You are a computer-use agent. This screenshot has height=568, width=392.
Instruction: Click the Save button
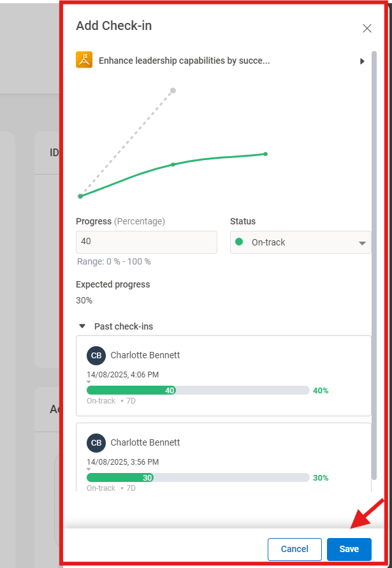click(x=349, y=549)
